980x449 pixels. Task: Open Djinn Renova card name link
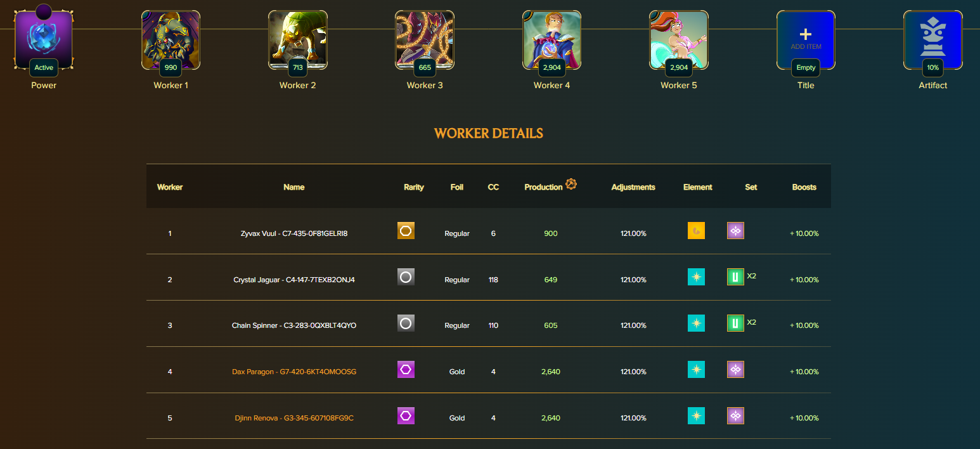pyautogui.click(x=294, y=418)
